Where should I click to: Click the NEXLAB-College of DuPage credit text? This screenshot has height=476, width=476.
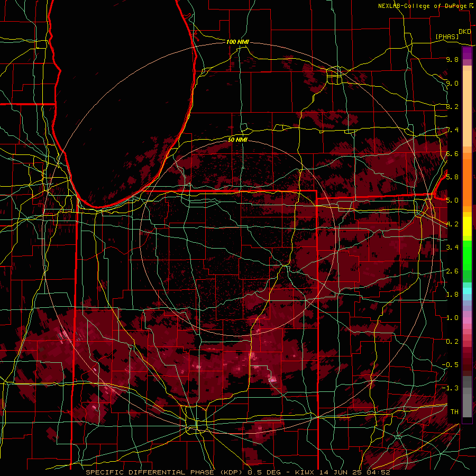pos(422,6)
